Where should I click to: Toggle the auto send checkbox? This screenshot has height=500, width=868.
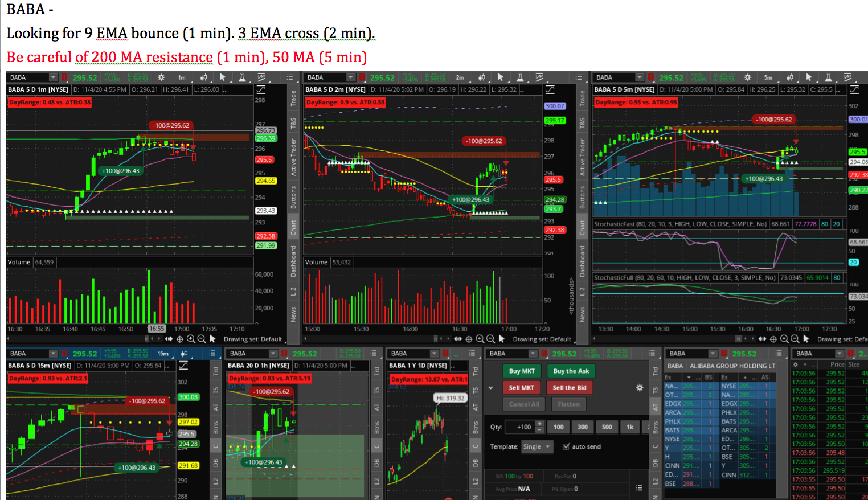coord(566,446)
